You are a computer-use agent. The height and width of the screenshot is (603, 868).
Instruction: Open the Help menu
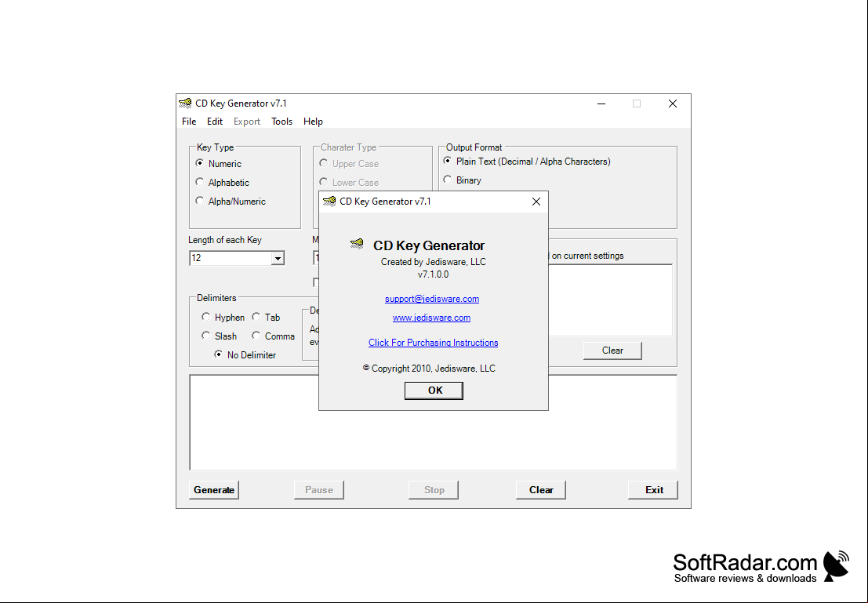(314, 122)
